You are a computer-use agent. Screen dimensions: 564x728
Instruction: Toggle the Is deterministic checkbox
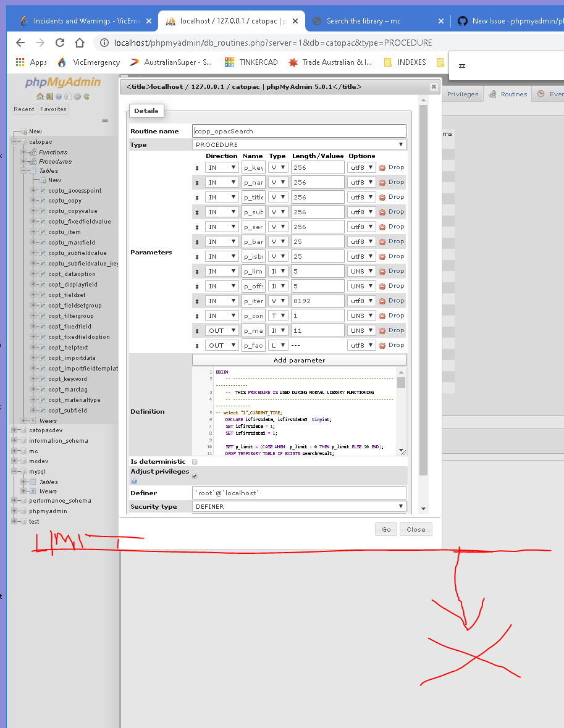195,462
